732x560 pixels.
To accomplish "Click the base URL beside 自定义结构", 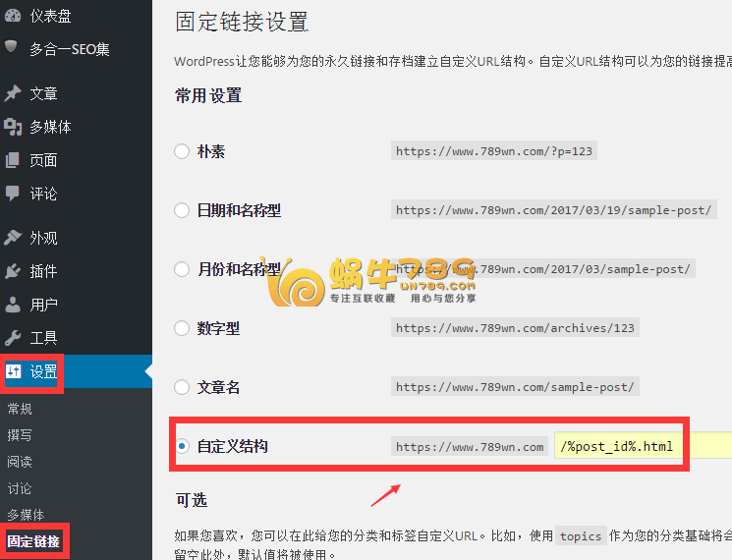I will 470,447.
